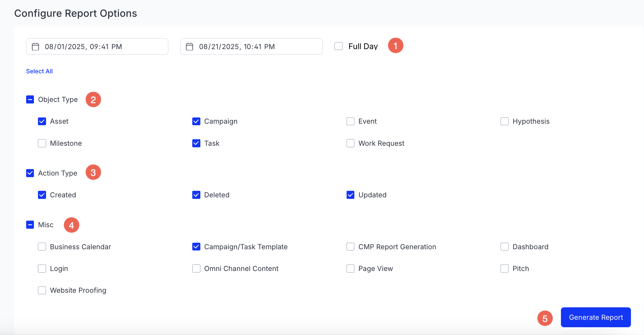Click the Generate Report button

tap(595, 317)
